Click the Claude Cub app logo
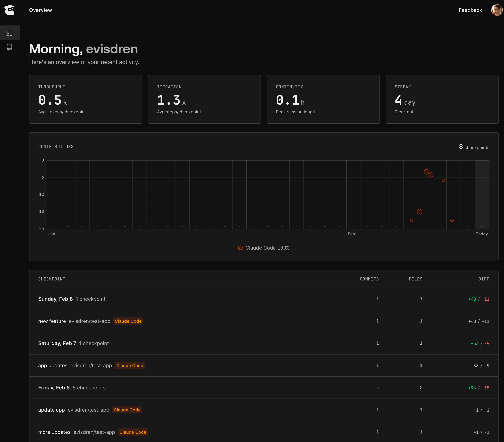 click(x=9, y=10)
